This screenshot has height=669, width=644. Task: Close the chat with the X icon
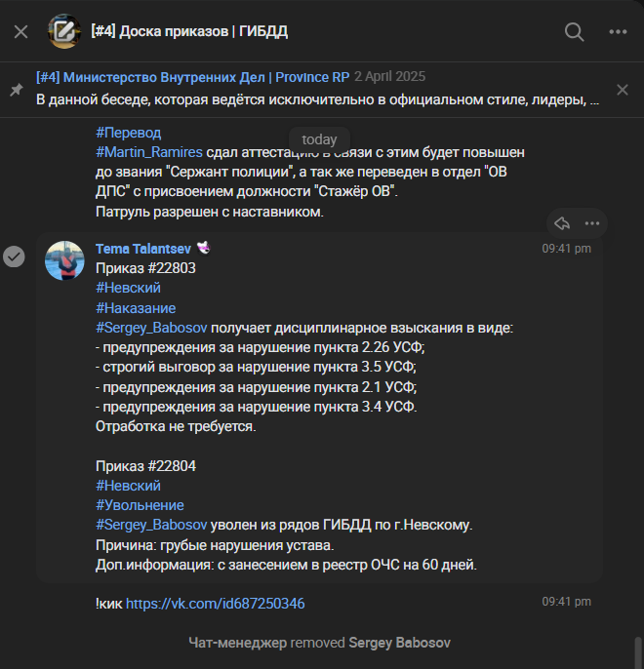click(20, 31)
